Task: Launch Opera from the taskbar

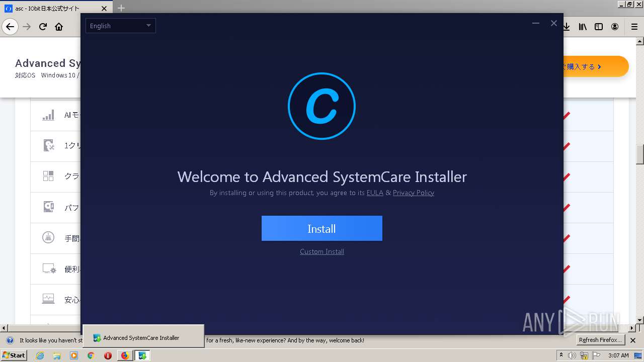Action: (108, 355)
